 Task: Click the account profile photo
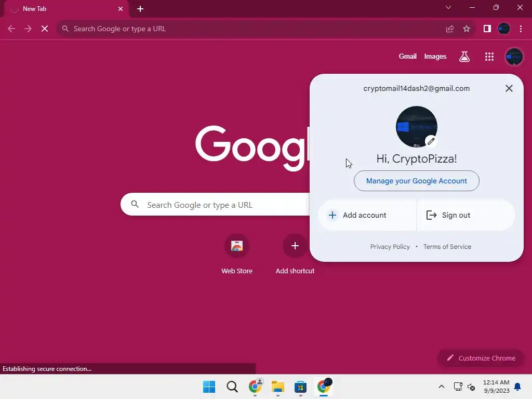[416, 127]
